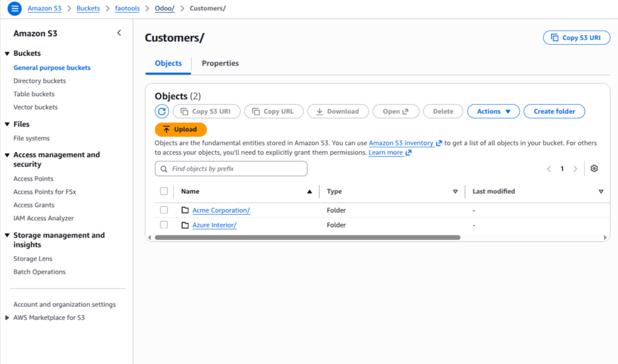Click the Upload button
Image resolution: width=618 pixels, height=364 pixels.
tap(180, 130)
